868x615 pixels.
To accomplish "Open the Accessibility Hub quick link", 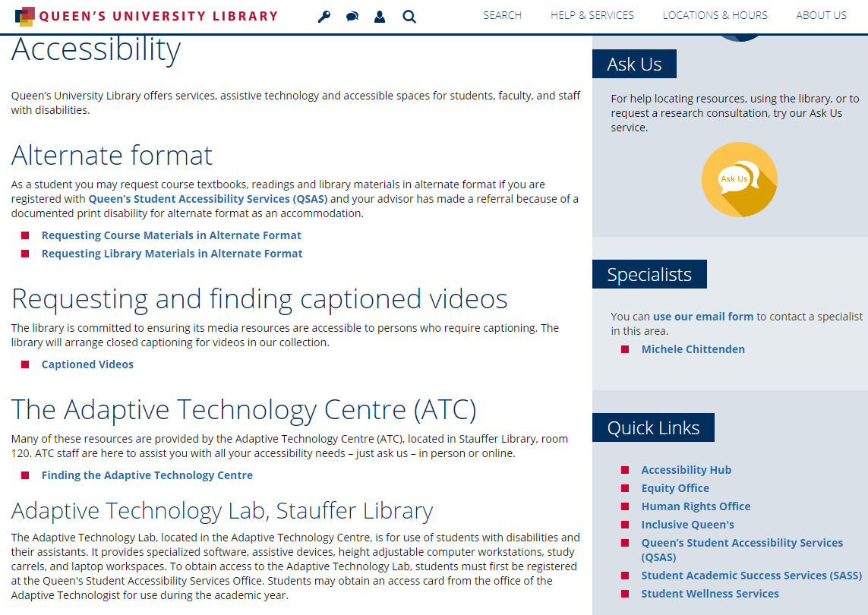I will (x=686, y=470).
